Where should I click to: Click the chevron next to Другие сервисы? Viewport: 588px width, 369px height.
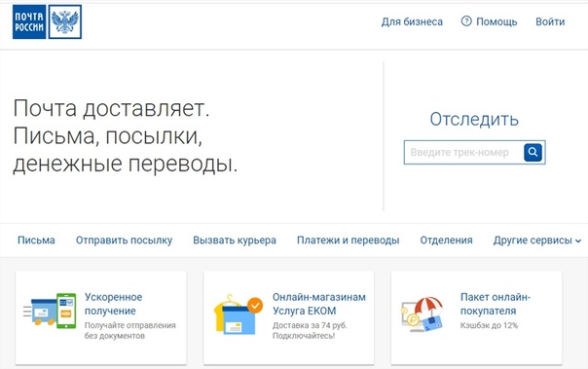pyautogui.click(x=578, y=241)
